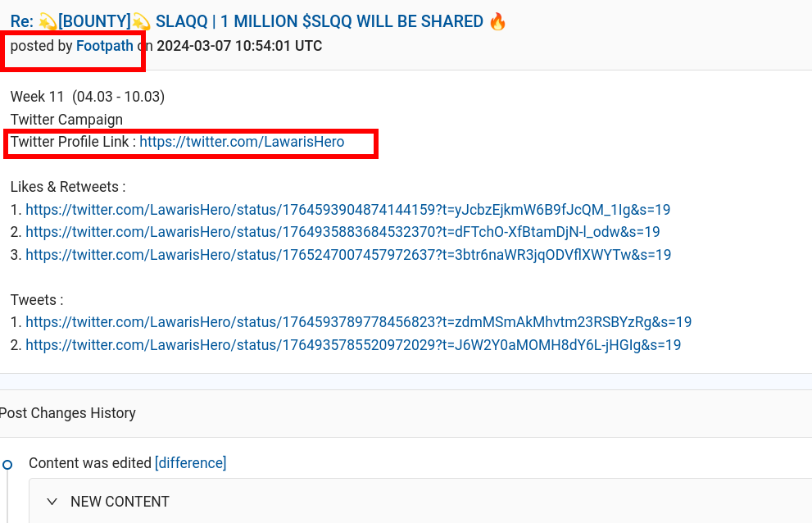
Task: Open second Likes & Retweets status link
Action: [x=342, y=232]
